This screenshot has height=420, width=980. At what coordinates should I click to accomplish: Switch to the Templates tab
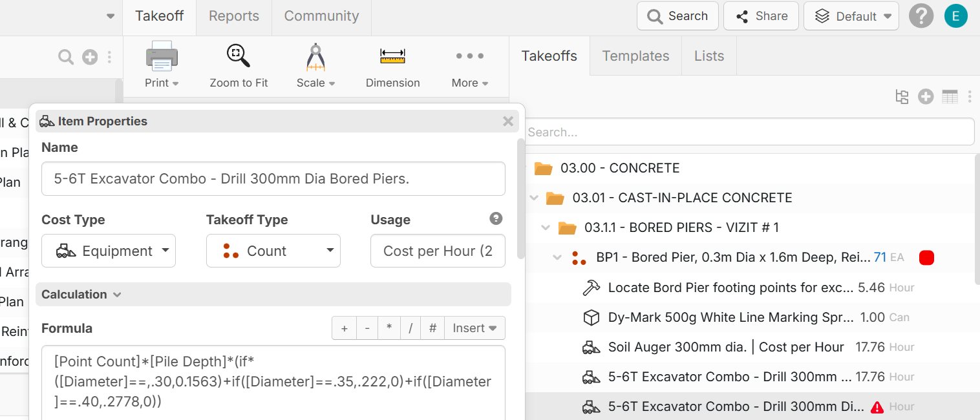pyautogui.click(x=635, y=56)
